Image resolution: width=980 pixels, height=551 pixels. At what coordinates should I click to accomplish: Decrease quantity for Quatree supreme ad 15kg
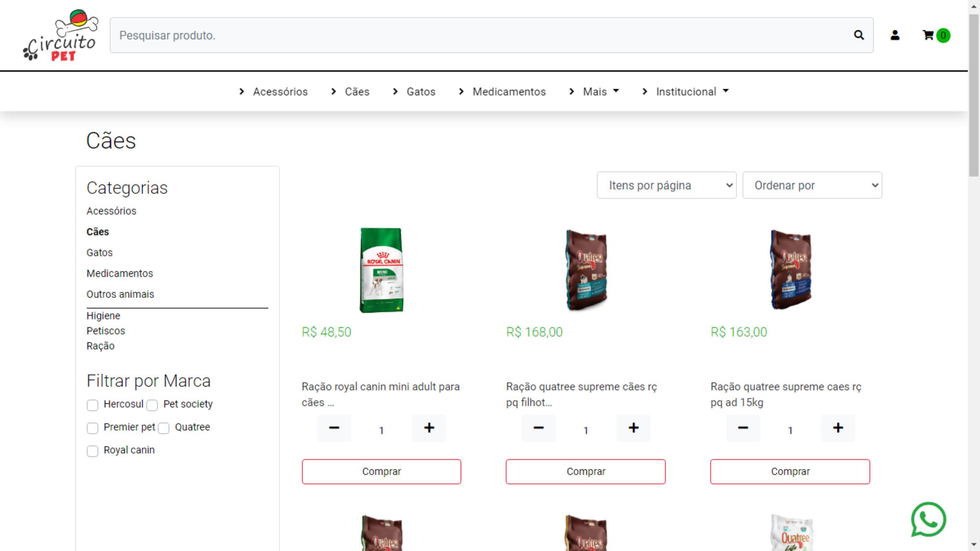tap(743, 428)
